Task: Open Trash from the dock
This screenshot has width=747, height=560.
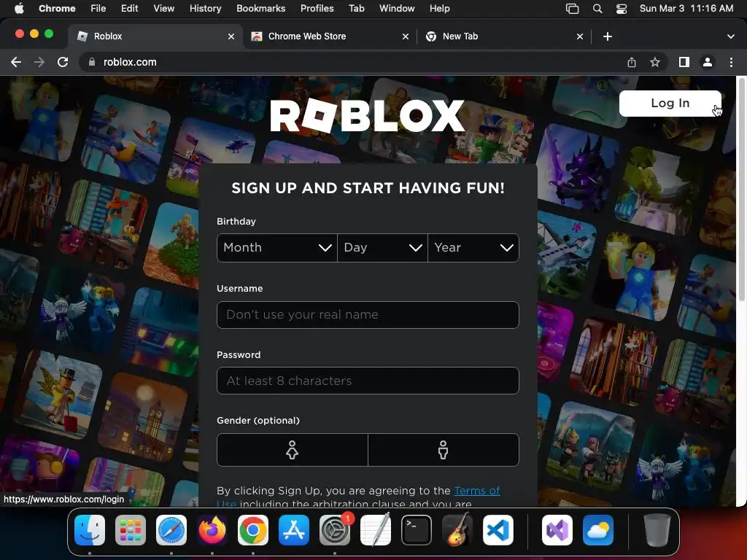Action: coord(657,530)
